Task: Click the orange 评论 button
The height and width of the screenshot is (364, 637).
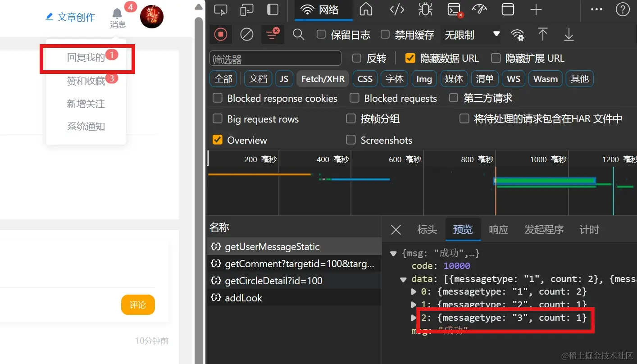Action: pyautogui.click(x=138, y=305)
